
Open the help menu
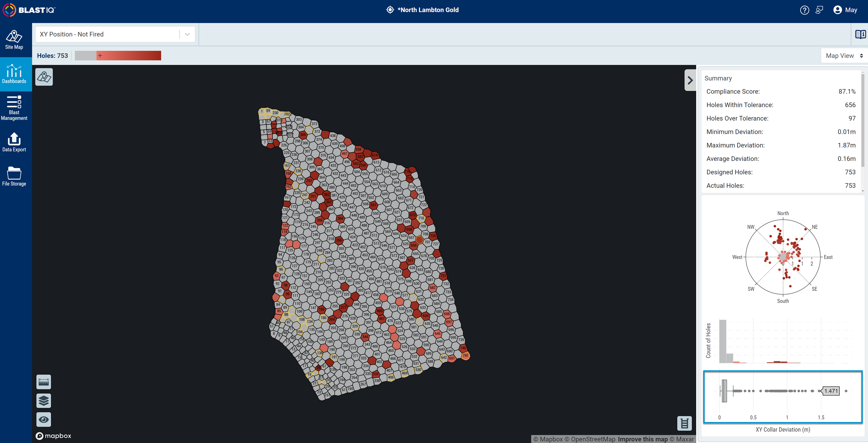(x=805, y=10)
